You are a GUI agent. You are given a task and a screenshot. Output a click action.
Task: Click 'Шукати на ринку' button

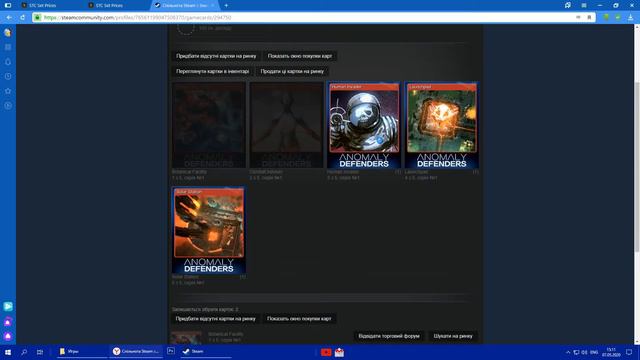click(453, 336)
